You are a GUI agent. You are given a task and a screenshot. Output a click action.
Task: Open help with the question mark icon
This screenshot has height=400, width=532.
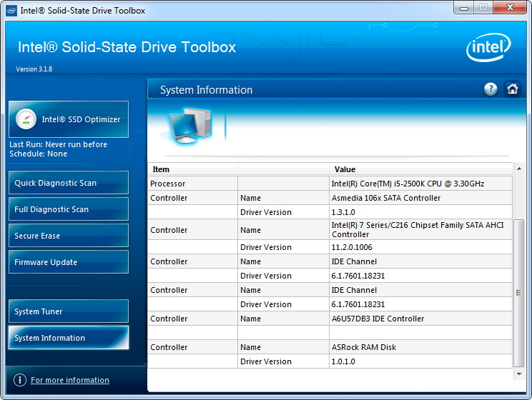(x=491, y=89)
